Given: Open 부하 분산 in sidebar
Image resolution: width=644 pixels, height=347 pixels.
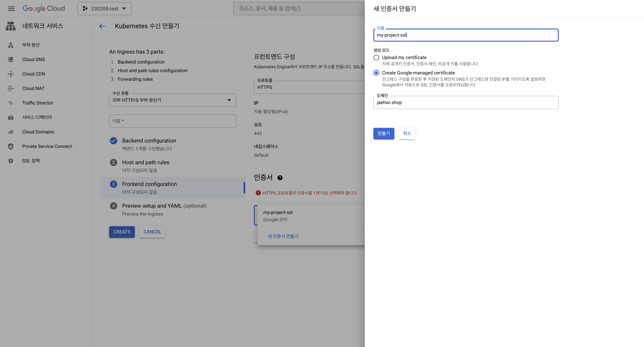Looking at the screenshot, I should click(x=31, y=45).
